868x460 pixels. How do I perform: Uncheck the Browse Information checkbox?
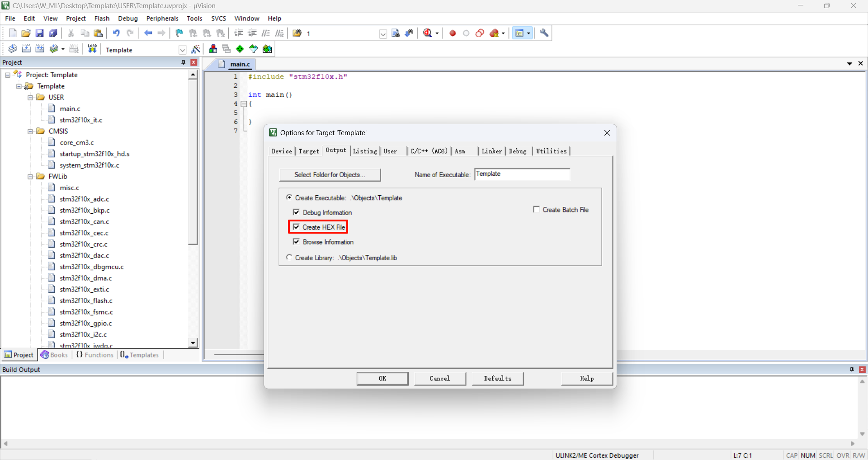(x=296, y=242)
